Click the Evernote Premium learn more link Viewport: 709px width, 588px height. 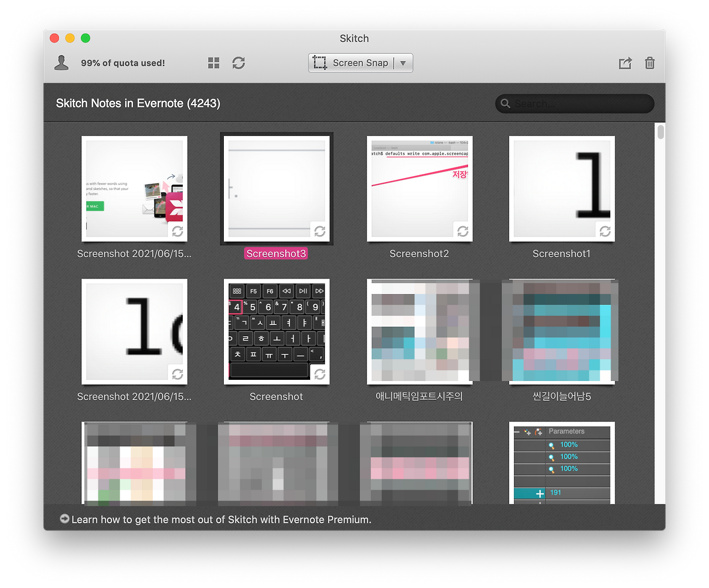(x=222, y=519)
